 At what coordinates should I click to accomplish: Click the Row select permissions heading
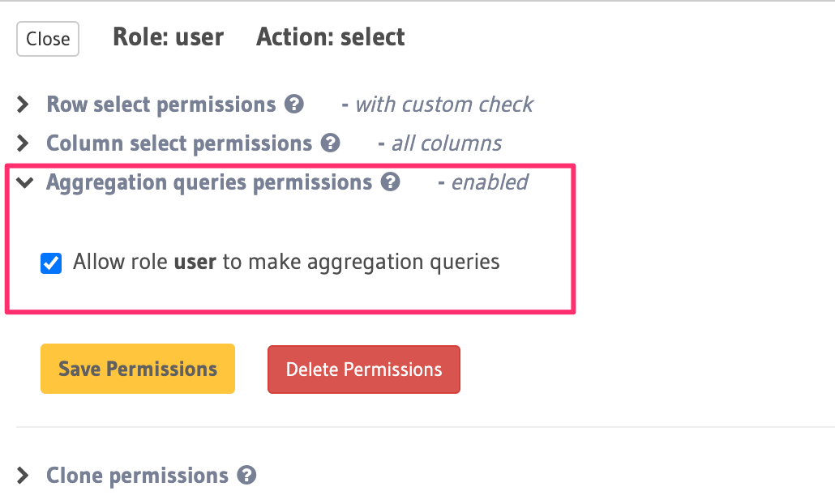coord(161,105)
